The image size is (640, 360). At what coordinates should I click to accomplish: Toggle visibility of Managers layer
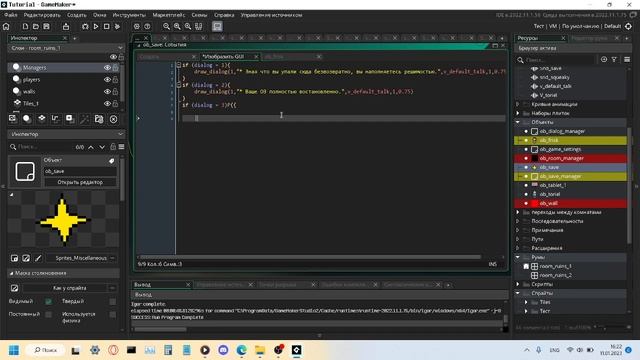coord(107,68)
